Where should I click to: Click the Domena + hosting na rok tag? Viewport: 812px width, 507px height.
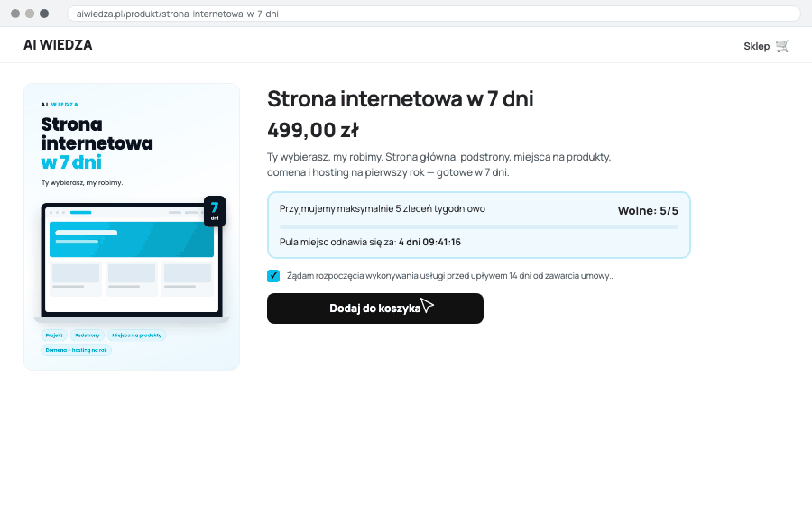(76, 350)
